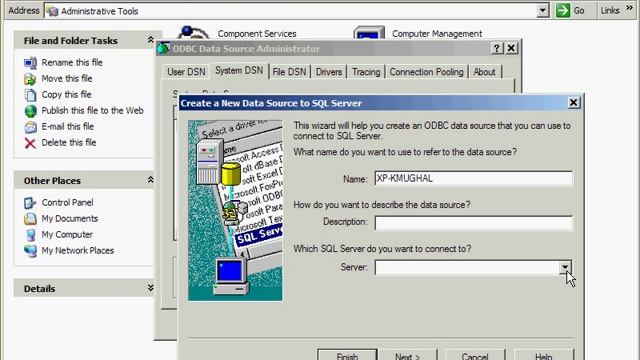Click the Name field containing XP-KMUGHAL
This screenshot has height=360, width=640.
pos(473,178)
